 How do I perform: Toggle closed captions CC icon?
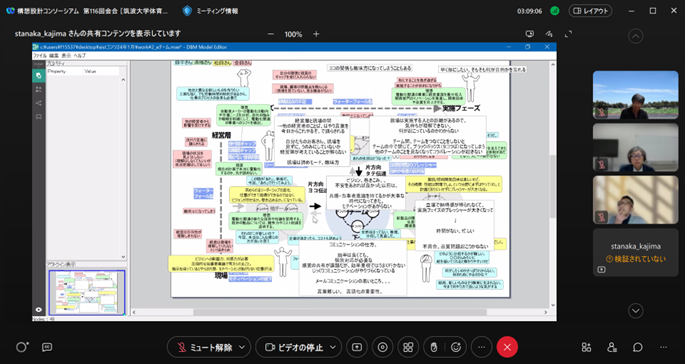click(x=47, y=347)
